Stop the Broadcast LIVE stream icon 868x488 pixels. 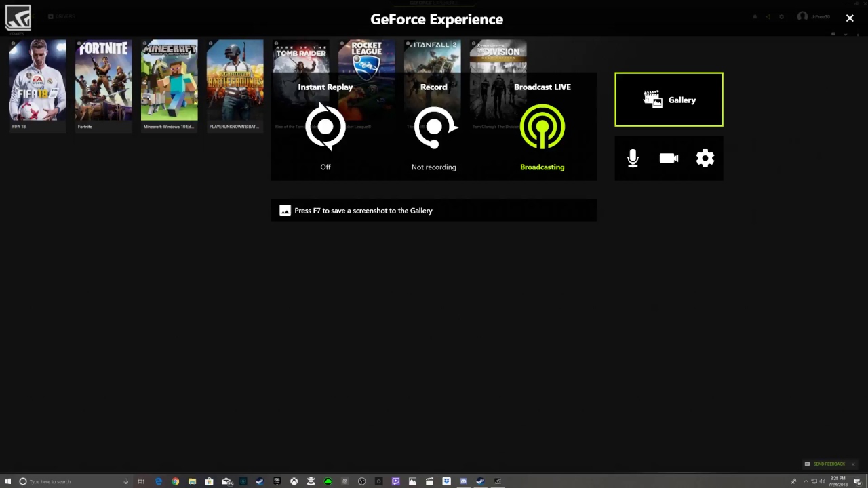pos(542,127)
